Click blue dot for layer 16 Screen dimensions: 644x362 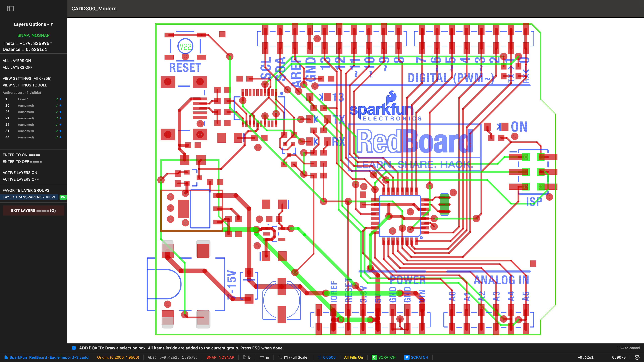[x=61, y=105]
